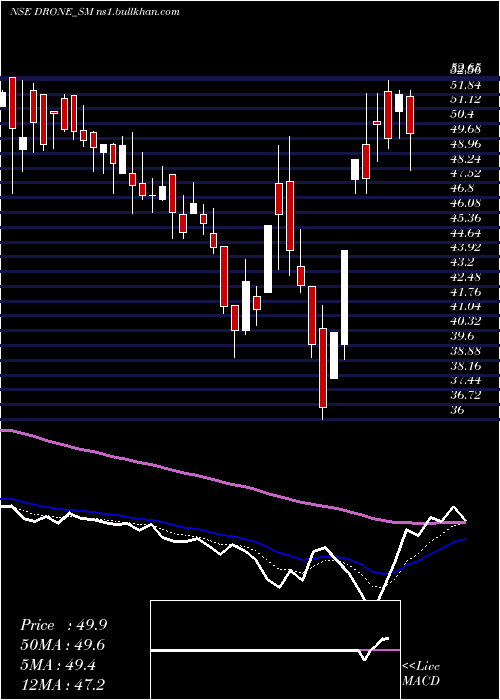
Task: Click the lowest red candlestick near 36
Action: click(x=323, y=368)
